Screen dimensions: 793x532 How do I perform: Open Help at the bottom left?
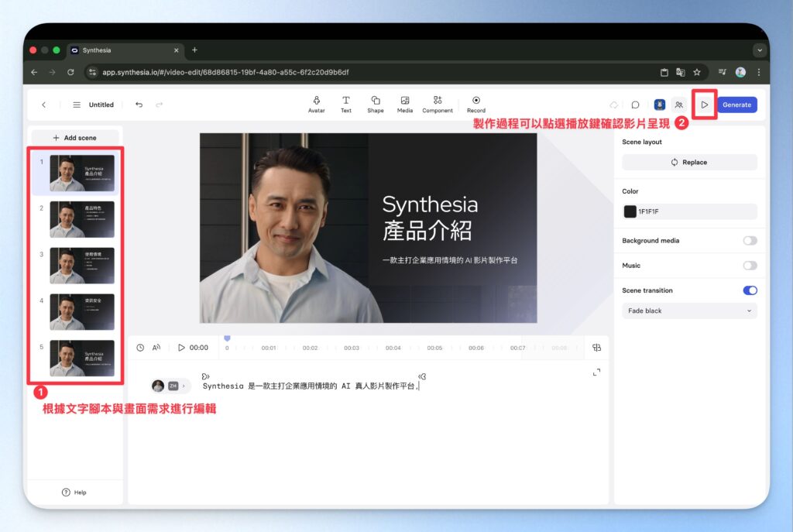tap(74, 492)
